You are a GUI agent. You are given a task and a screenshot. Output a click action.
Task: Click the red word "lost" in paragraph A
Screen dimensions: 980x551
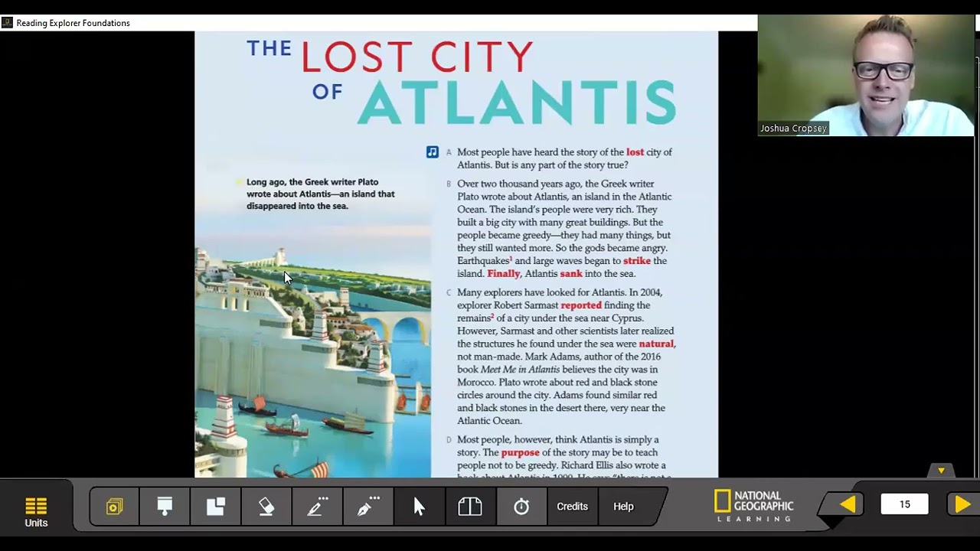635,152
